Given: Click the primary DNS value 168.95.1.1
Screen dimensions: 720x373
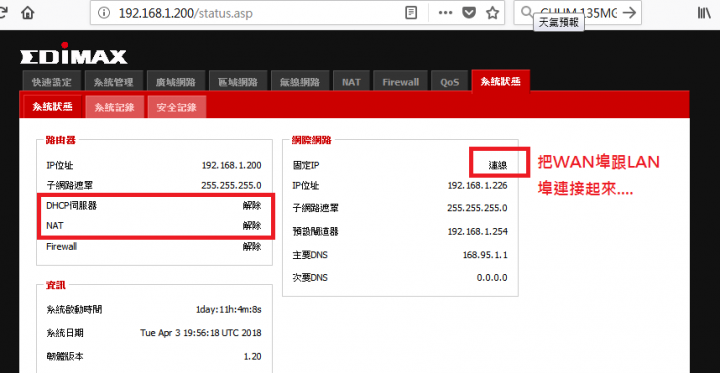Looking at the screenshot, I should (x=485, y=255).
